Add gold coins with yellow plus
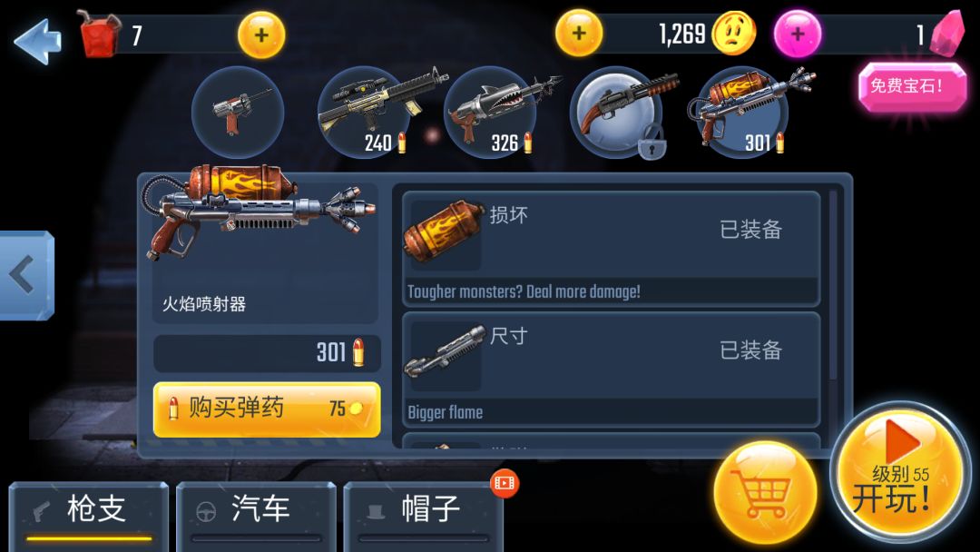 point(579,33)
